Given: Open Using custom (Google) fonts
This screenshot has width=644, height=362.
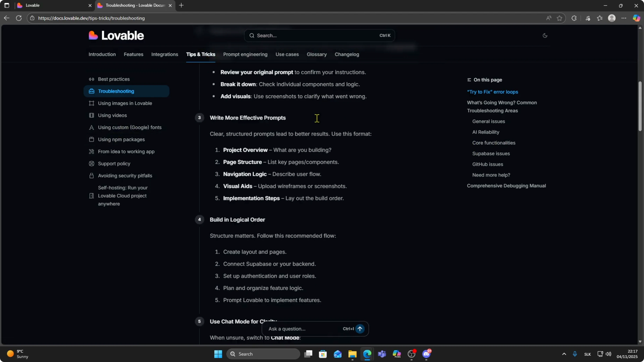Looking at the screenshot, I should 130,127.
